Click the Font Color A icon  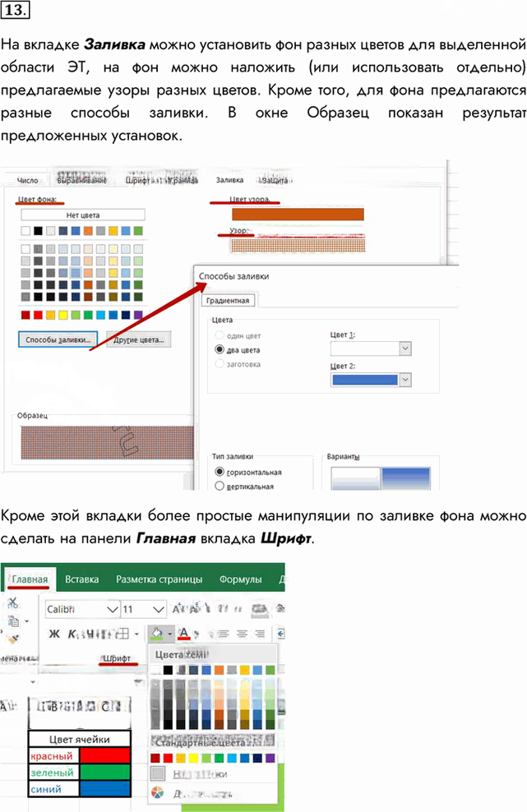(x=183, y=634)
